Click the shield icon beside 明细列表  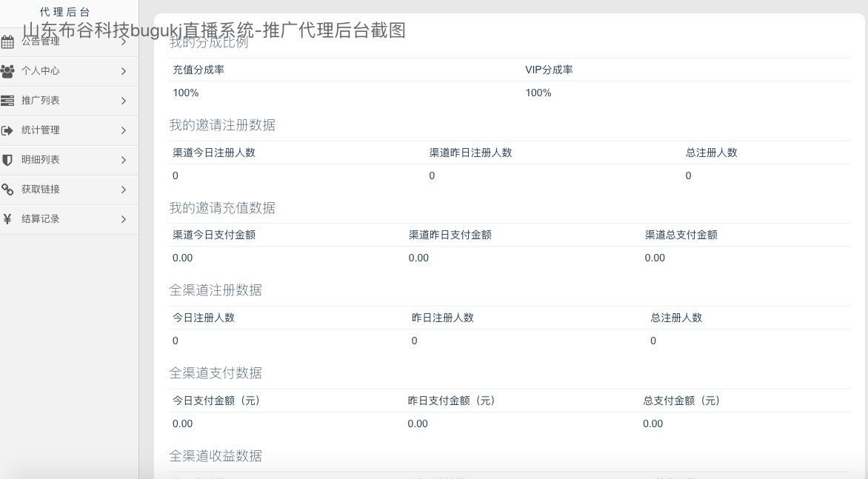point(7,160)
